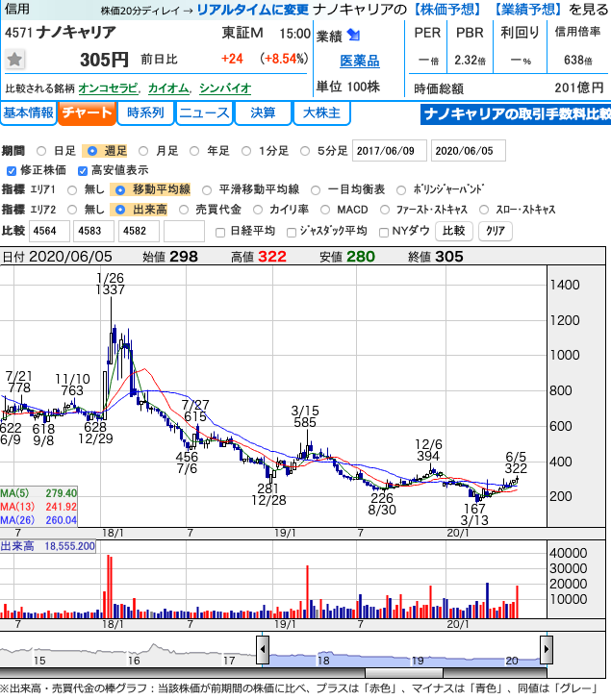Toggle 修正株価 checkbox

(12, 171)
